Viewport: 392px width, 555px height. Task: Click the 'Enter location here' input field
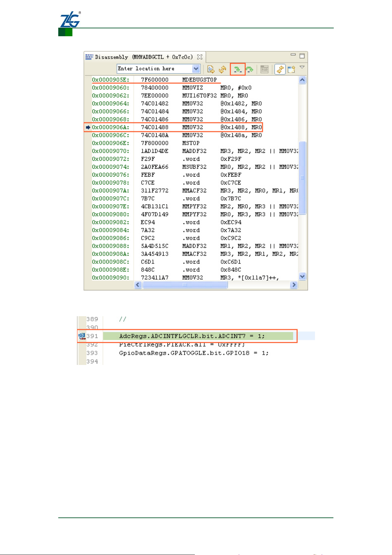155,69
